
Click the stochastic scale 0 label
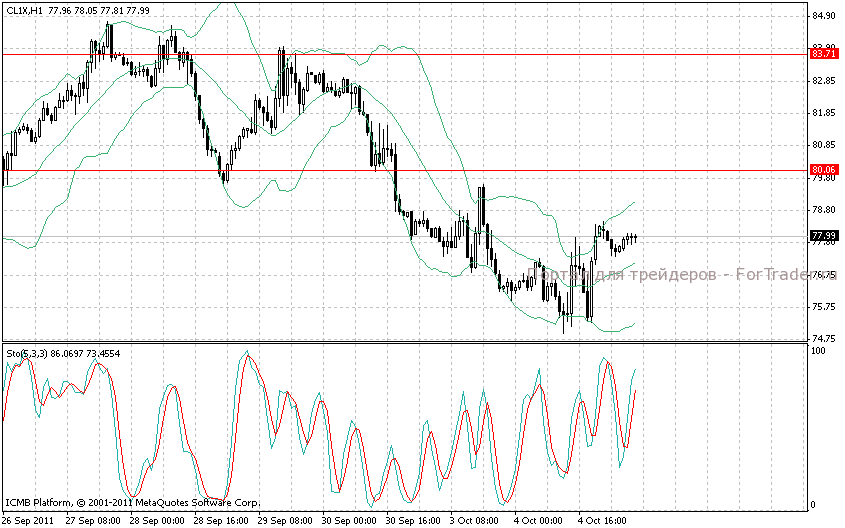(813, 505)
